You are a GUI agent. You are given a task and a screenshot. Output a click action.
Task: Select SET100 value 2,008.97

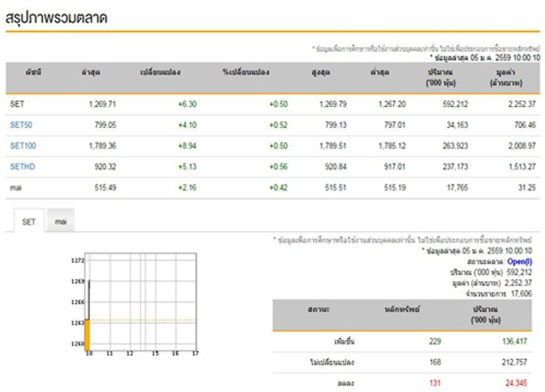(522, 145)
